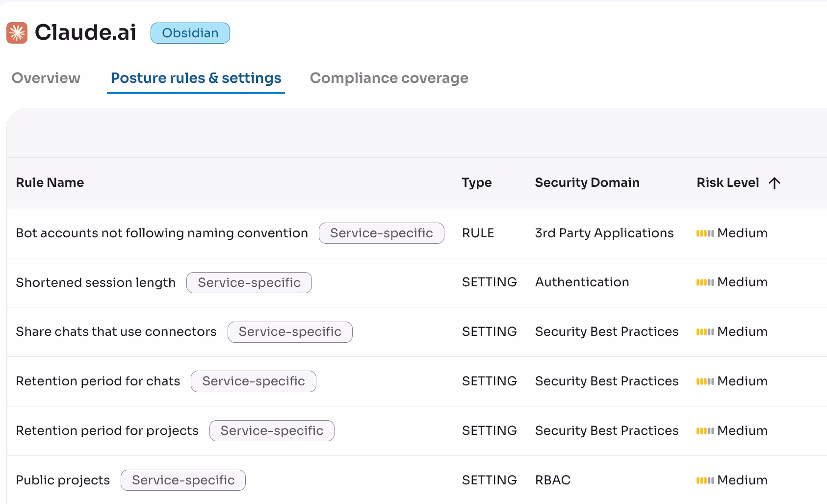Sort by the Type column header

click(477, 182)
